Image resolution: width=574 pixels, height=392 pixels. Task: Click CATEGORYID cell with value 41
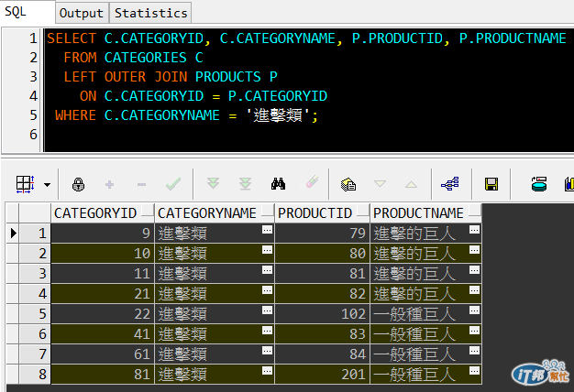click(x=103, y=333)
